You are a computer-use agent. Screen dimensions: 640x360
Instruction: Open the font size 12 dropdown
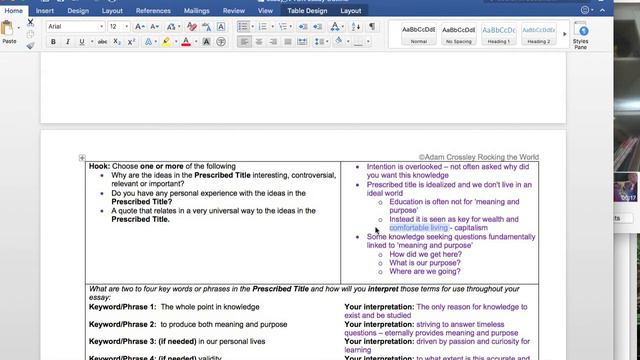tap(127, 27)
